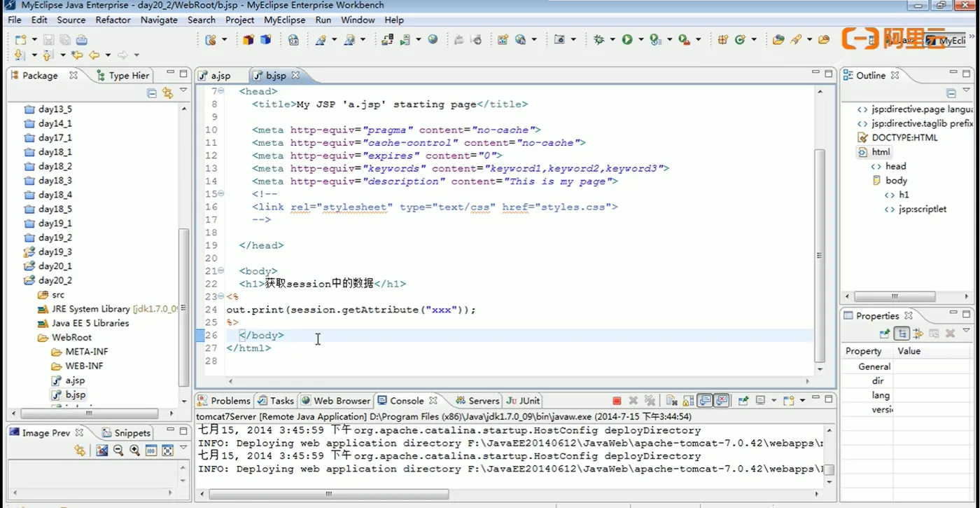Click the Back navigation arrow

(x=93, y=55)
